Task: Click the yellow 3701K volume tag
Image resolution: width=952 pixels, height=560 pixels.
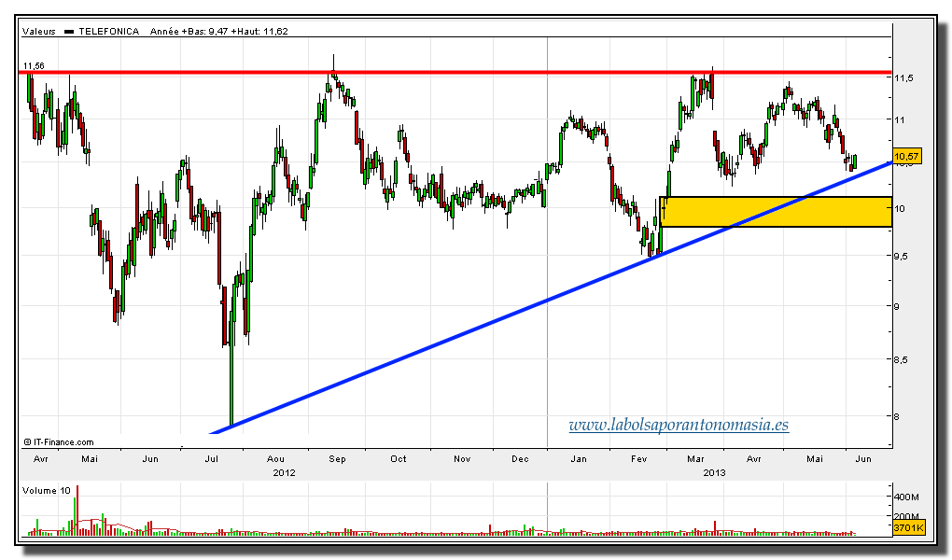Action: (x=907, y=529)
